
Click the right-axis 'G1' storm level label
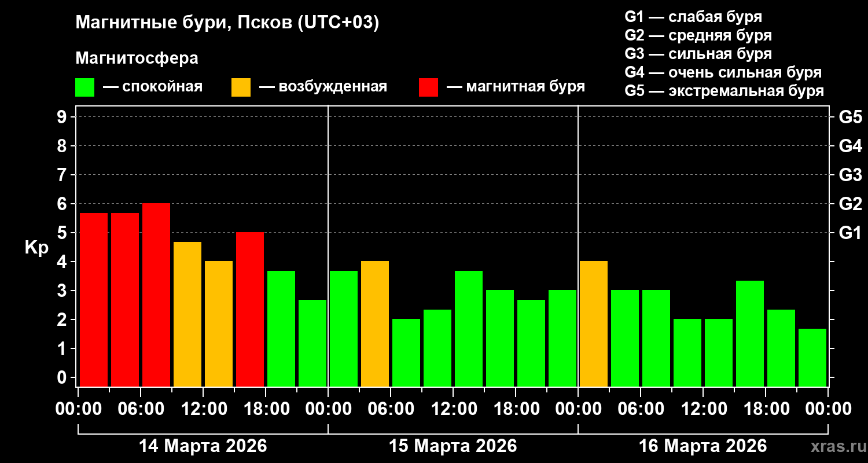[x=850, y=233]
